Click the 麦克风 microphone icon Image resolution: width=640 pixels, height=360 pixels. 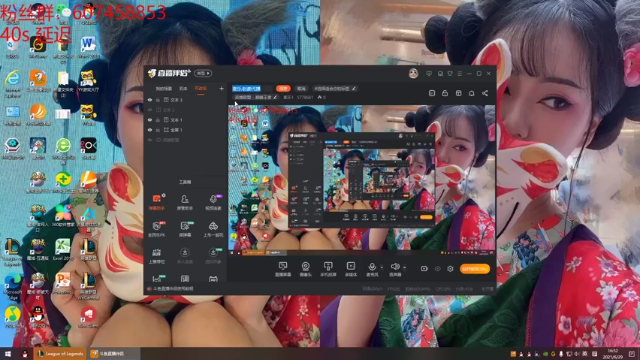[x=372, y=267]
